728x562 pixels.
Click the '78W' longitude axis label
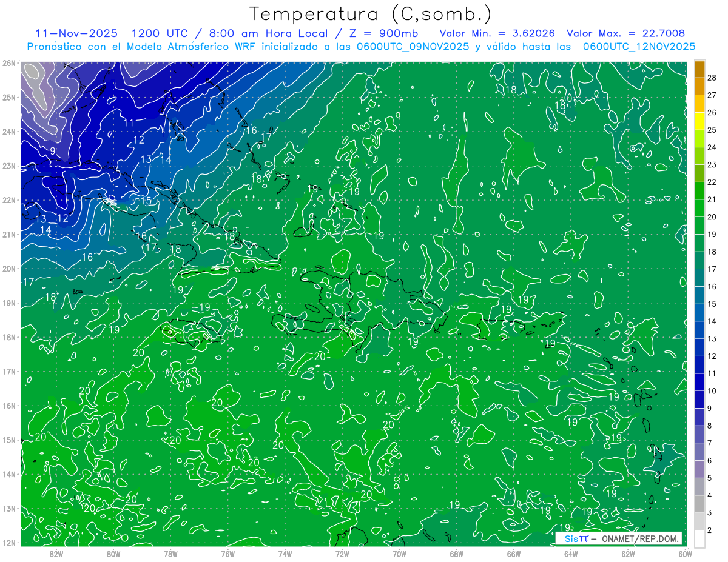170,553
